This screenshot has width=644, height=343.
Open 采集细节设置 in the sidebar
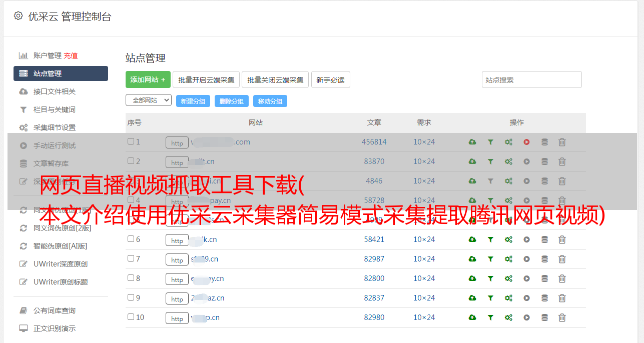click(55, 127)
